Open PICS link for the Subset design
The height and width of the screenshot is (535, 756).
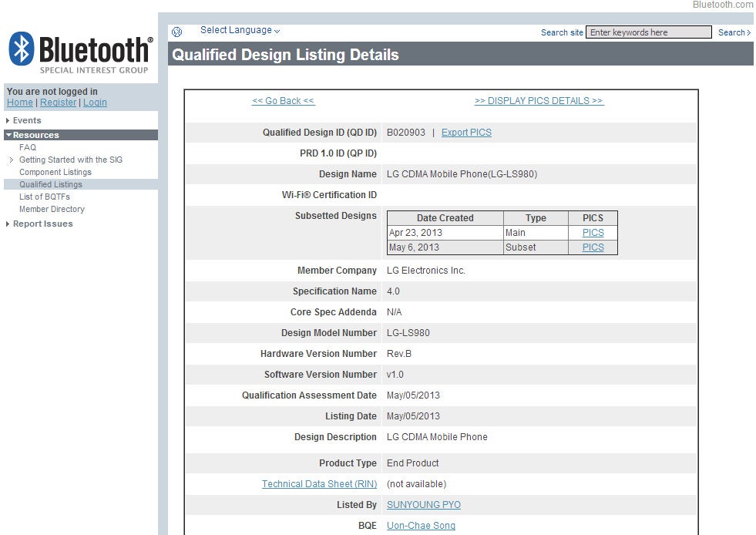[593, 247]
